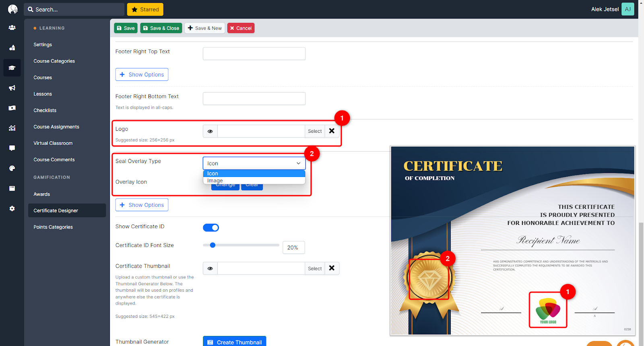Viewport: 644px width, 346px height.
Task: Click the Certificate ID Font Size slider track
Action: click(241, 245)
